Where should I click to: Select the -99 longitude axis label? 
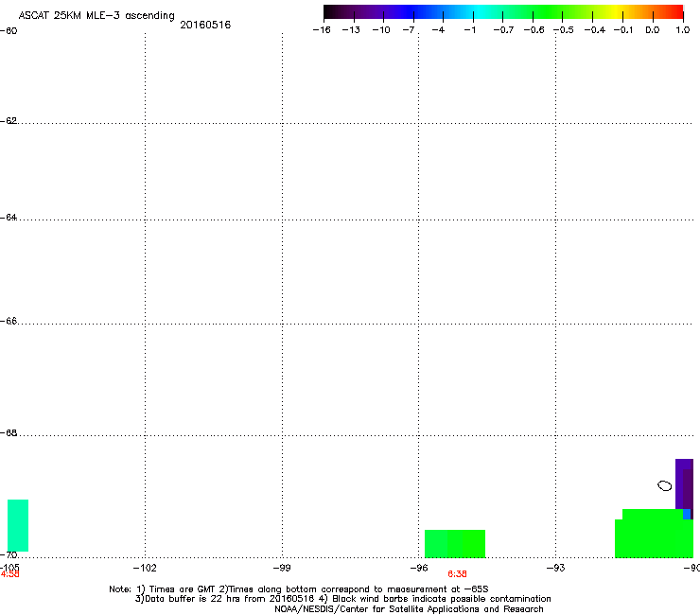coord(282,568)
